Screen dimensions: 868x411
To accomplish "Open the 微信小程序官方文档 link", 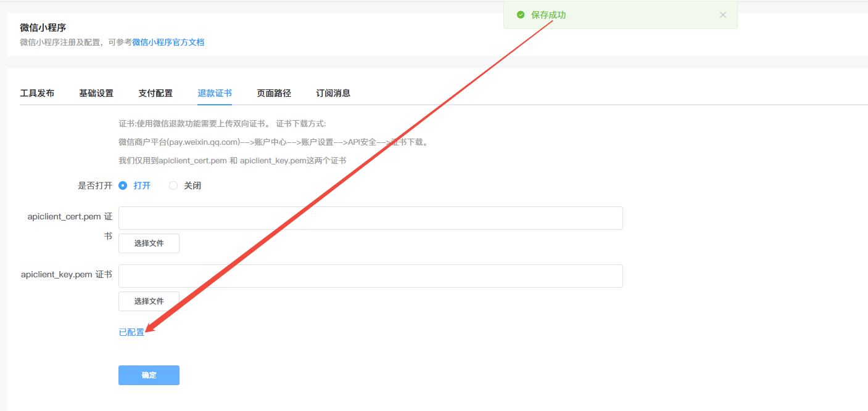I will tap(168, 43).
